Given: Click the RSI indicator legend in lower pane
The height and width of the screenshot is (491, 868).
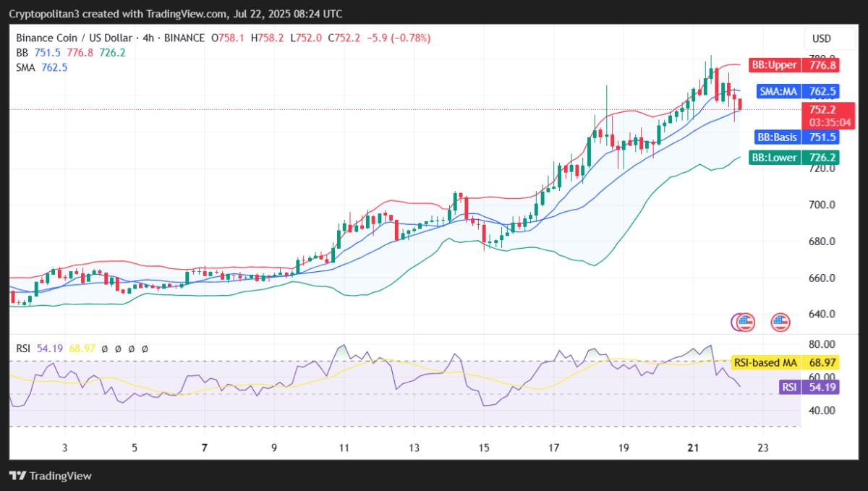Looking at the screenshot, I should 24,349.
